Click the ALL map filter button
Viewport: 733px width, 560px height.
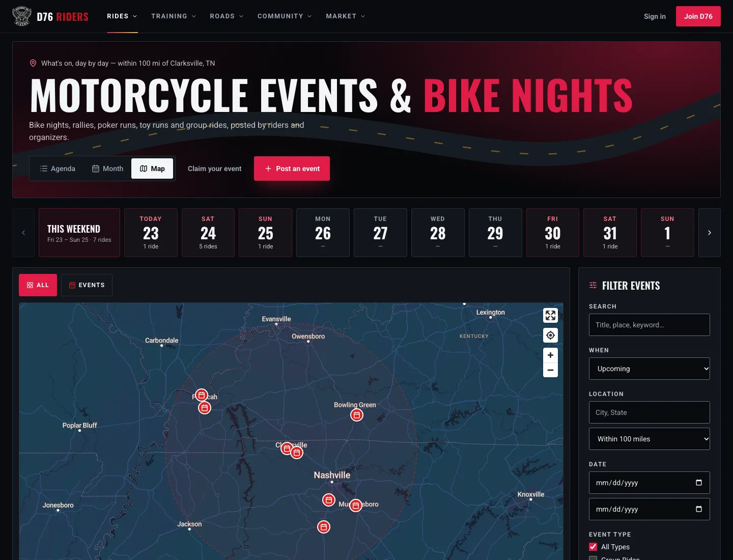point(38,285)
